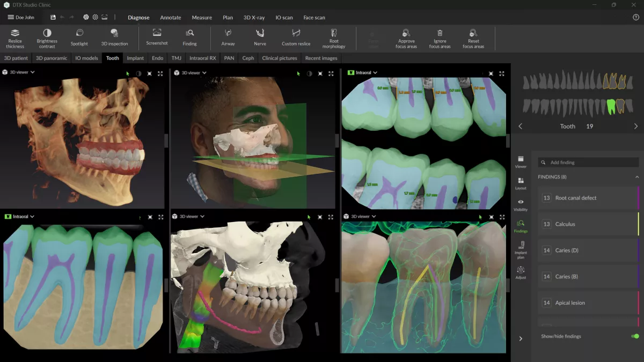644x362 pixels.
Task: Click the 3D inspection tool
Action: tap(114, 38)
